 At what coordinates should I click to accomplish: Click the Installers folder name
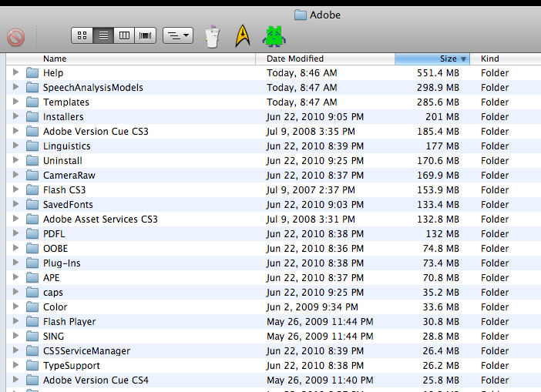(x=63, y=117)
